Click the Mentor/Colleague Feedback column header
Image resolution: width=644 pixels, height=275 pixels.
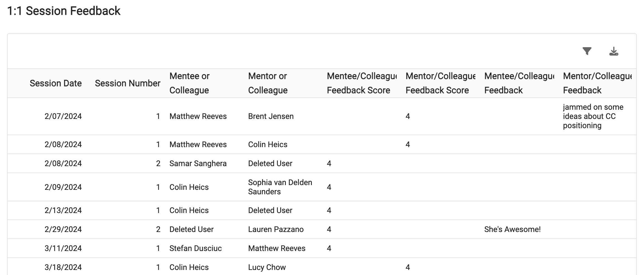[x=597, y=83]
